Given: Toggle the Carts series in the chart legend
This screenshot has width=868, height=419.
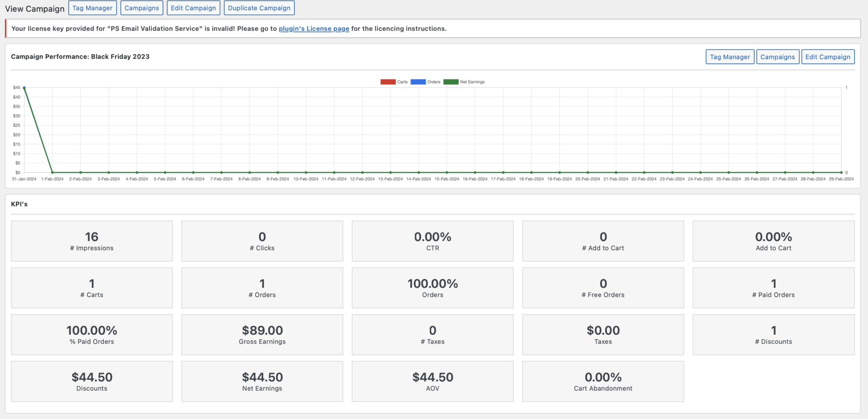Looking at the screenshot, I should click(401, 81).
